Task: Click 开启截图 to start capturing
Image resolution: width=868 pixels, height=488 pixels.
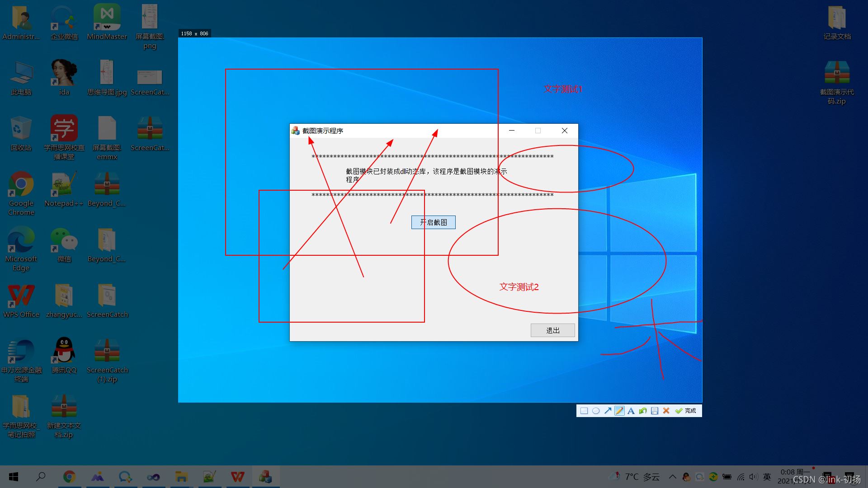Action: coord(434,222)
